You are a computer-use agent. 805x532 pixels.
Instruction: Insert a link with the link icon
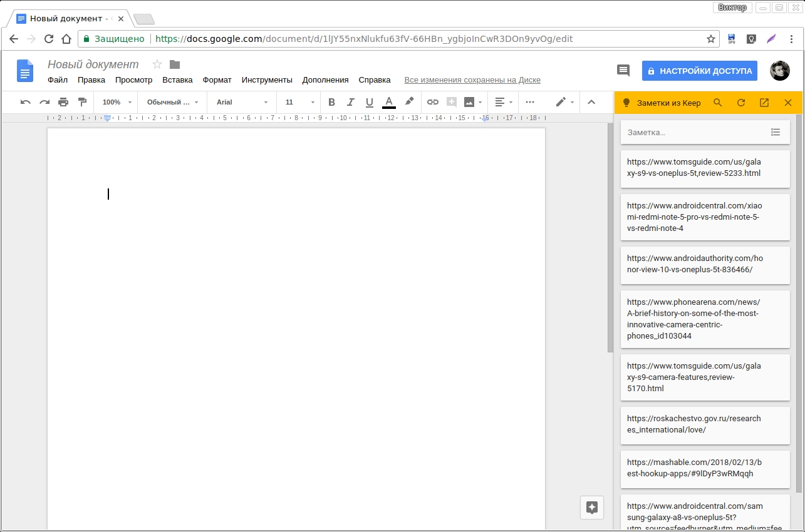point(432,102)
